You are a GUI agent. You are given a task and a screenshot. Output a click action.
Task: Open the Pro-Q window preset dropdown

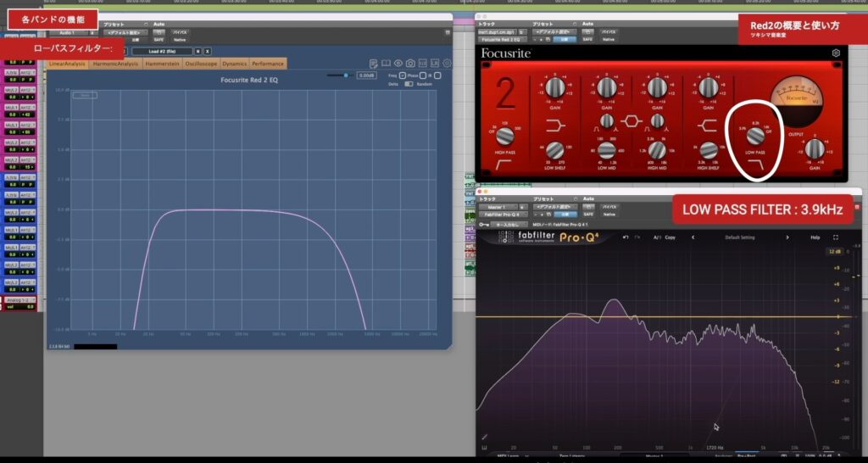pyautogui.click(x=554, y=207)
